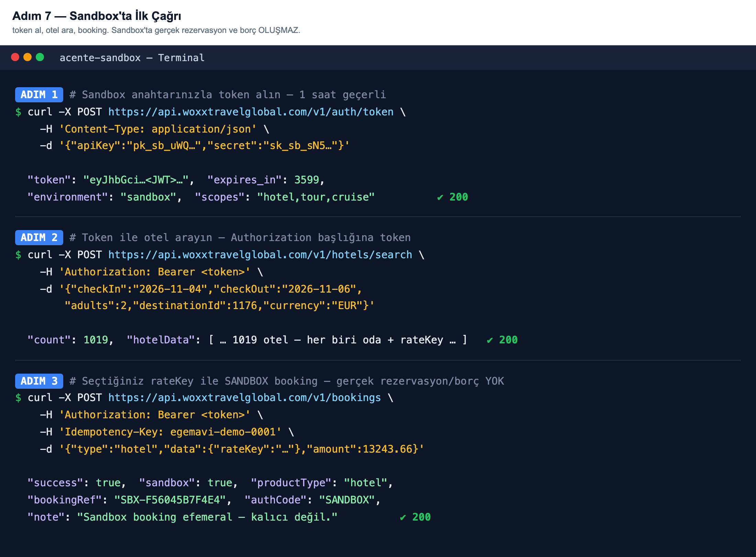This screenshot has height=557, width=756.
Task: Click the "sandbox" environment value
Action: [x=148, y=197]
